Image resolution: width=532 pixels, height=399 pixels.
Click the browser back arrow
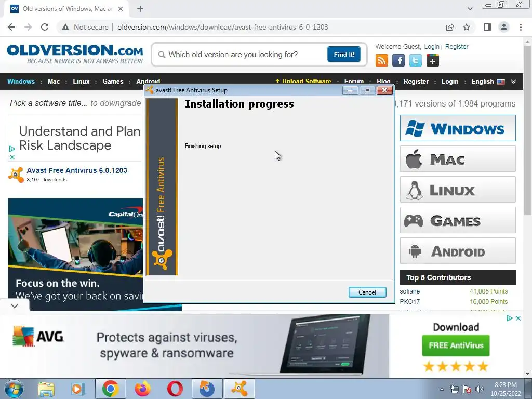click(x=11, y=27)
